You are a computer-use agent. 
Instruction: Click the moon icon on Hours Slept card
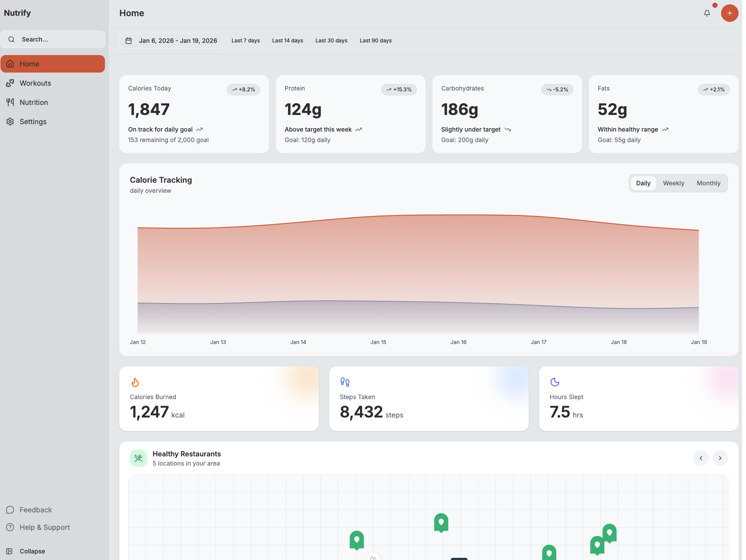point(554,382)
